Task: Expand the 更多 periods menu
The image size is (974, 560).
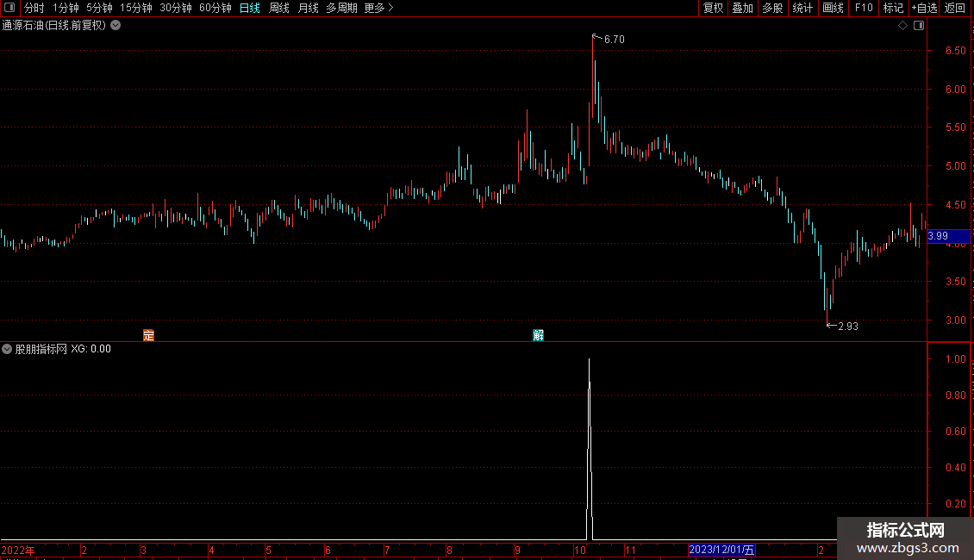Action: [379, 8]
